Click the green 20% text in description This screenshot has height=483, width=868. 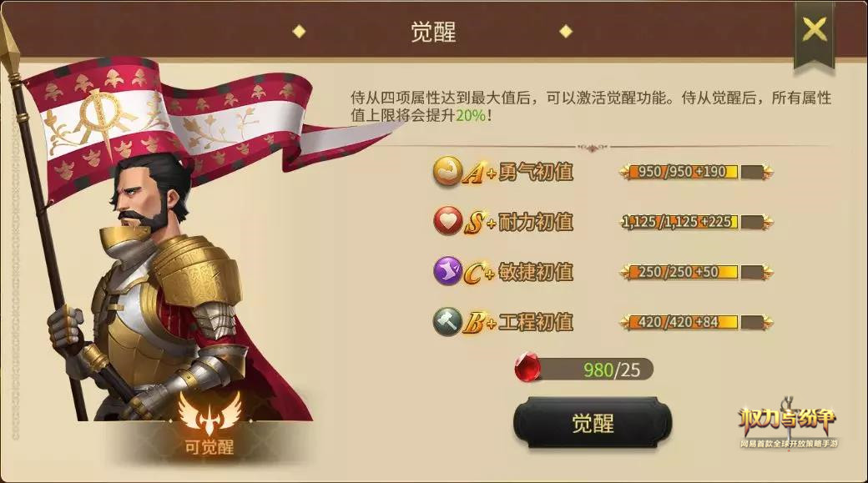[x=471, y=116]
